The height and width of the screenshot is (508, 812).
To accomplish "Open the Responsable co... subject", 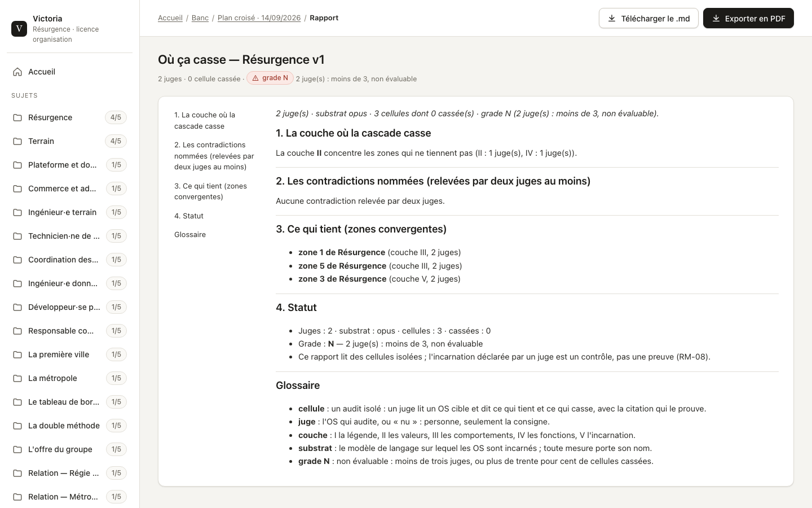I will click(x=69, y=331).
